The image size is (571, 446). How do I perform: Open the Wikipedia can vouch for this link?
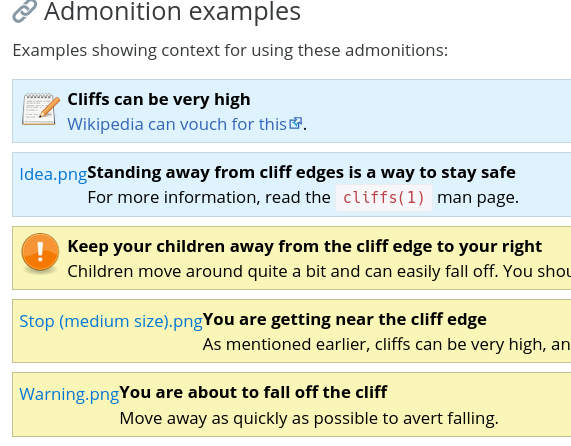177,124
